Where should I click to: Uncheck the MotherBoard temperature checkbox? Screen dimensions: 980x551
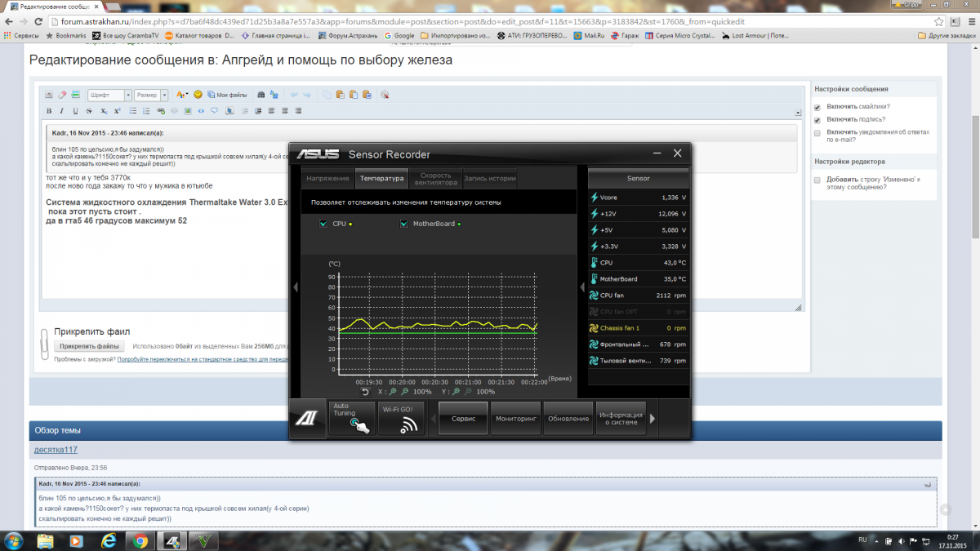pyautogui.click(x=404, y=224)
